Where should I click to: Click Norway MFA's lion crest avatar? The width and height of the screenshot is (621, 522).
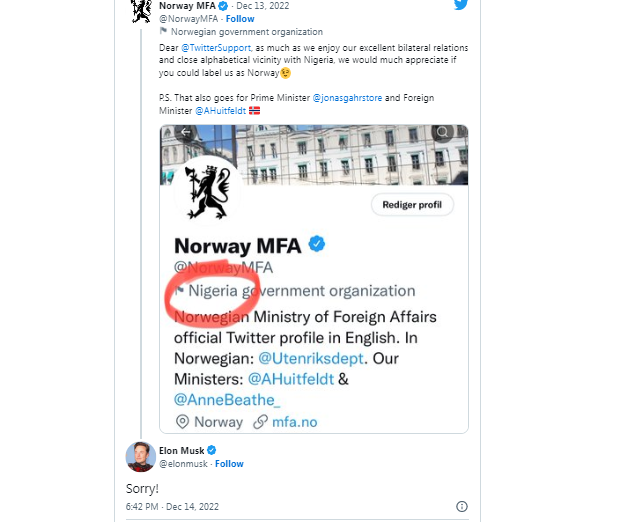pos(142,10)
